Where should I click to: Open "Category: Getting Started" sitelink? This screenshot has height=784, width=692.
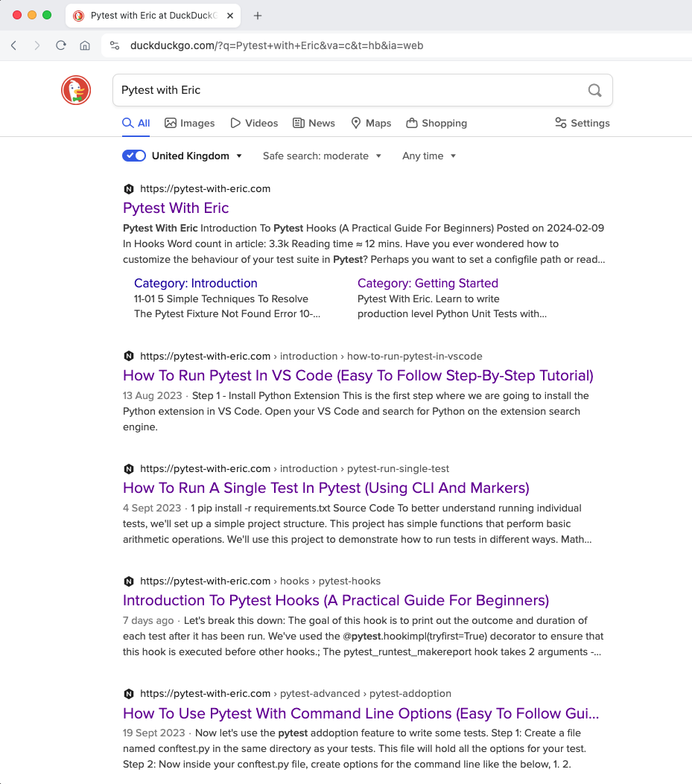pos(428,283)
